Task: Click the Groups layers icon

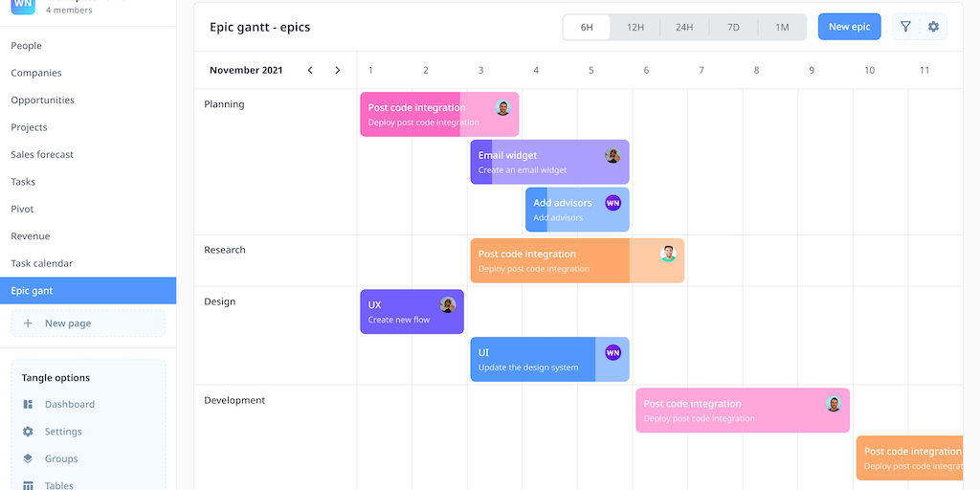Action: 28,458
